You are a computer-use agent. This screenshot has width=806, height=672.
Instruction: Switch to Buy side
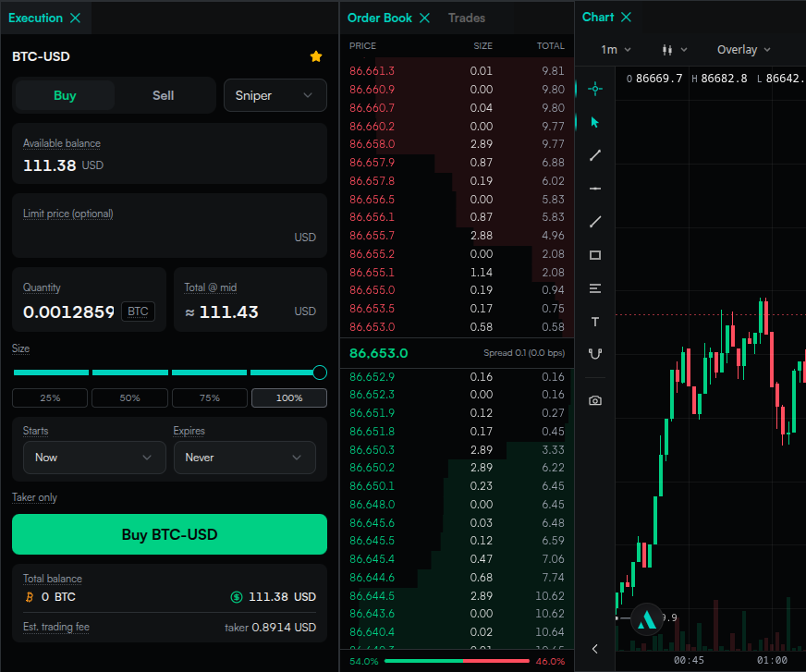click(65, 95)
